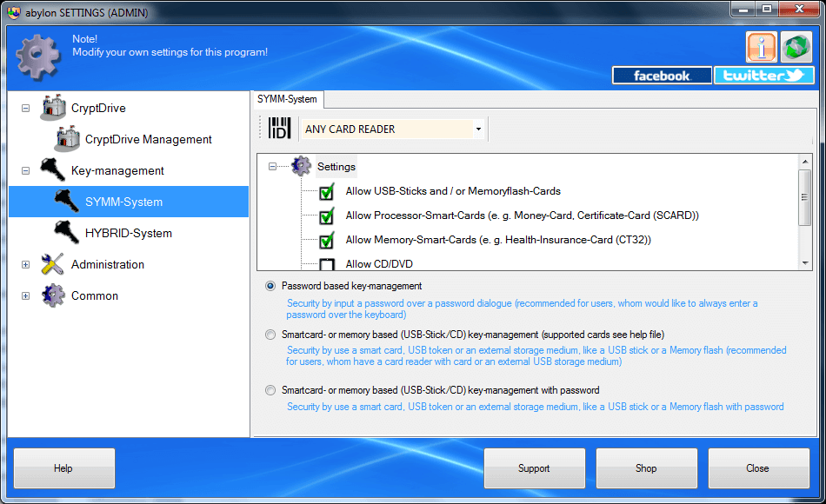Click the green globe update icon
826x504 pixels.
tap(796, 47)
